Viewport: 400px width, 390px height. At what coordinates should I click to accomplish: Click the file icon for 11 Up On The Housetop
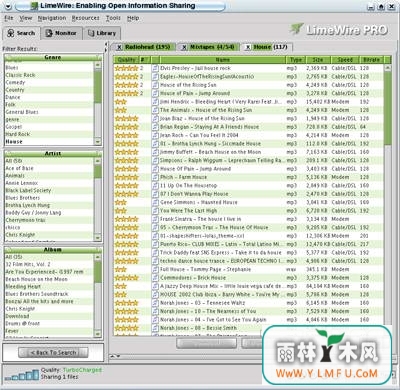click(x=155, y=185)
